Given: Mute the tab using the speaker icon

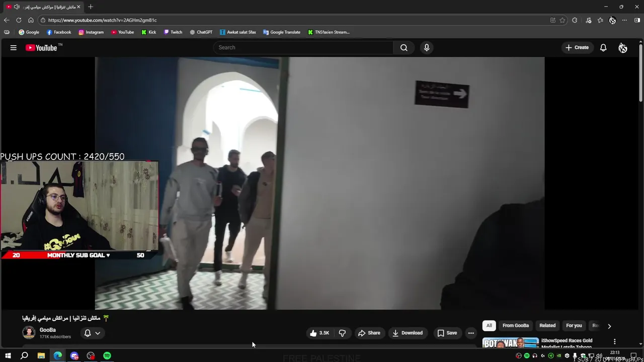Looking at the screenshot, I should click(17, 7).
